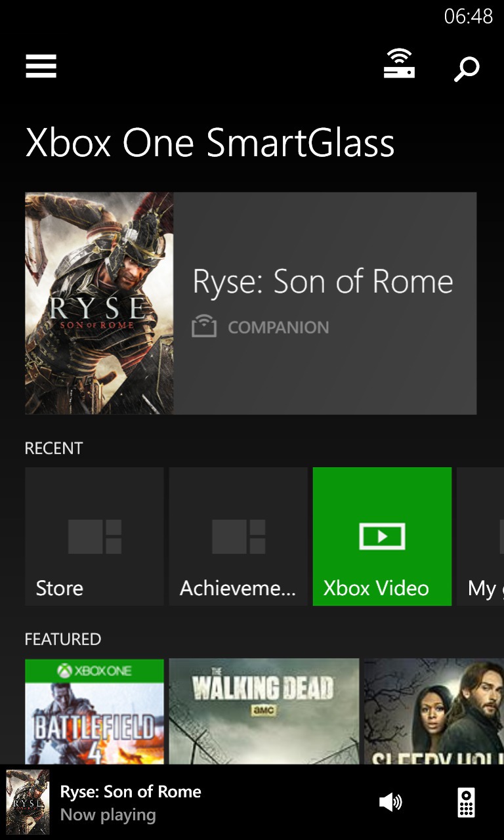Tap the Now playing Ryse thumbnail
The image size is (504, 840).
coord(28,802)
